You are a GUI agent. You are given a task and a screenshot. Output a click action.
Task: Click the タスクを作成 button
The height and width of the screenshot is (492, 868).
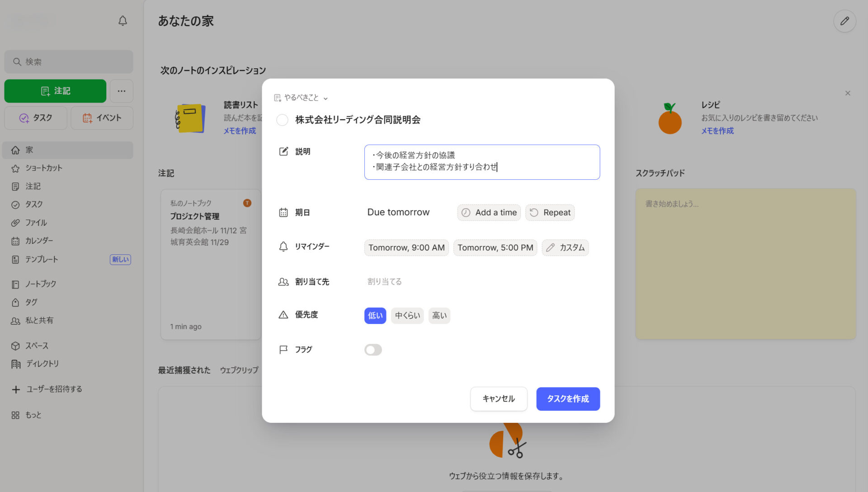pos(568,399)
